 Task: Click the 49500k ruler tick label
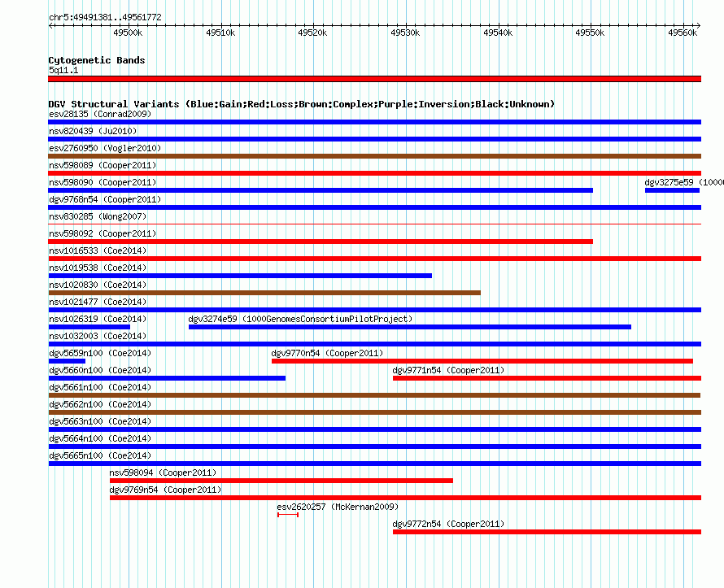tap(128, 33)
